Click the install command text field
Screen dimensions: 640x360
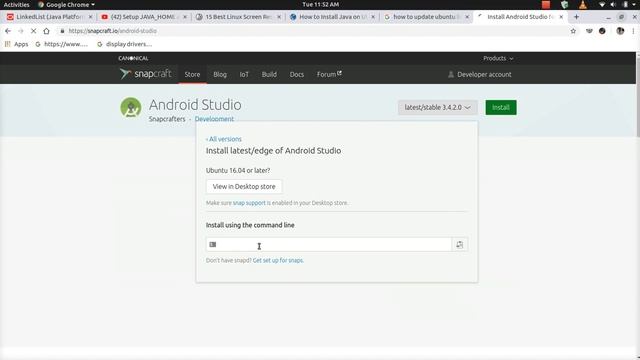[329, 244]
